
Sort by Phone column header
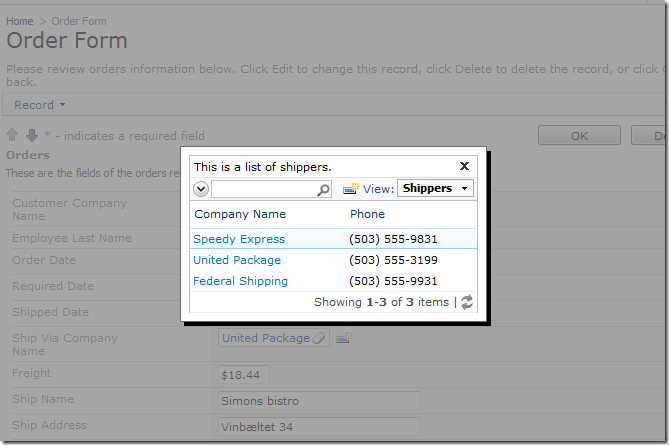tap(367, 214)
